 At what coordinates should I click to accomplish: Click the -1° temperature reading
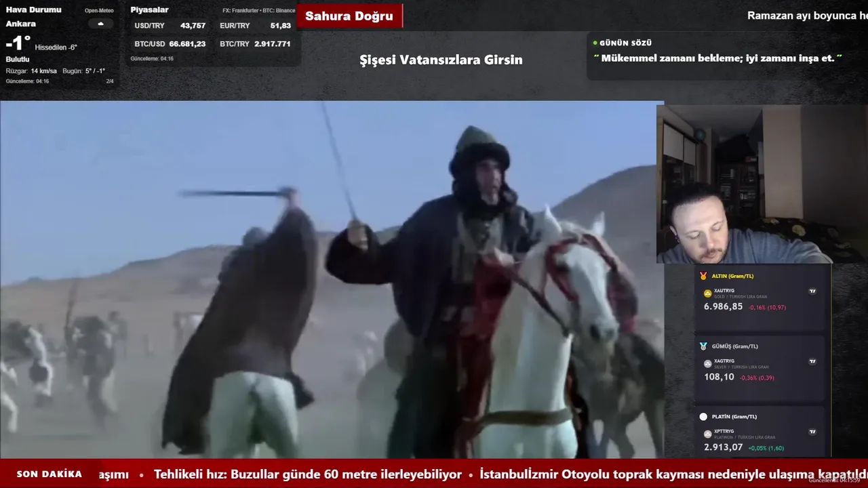[x=18, y=43]
